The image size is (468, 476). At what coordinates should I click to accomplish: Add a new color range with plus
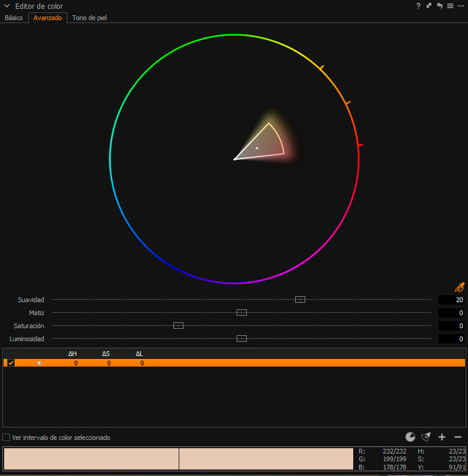441,437
